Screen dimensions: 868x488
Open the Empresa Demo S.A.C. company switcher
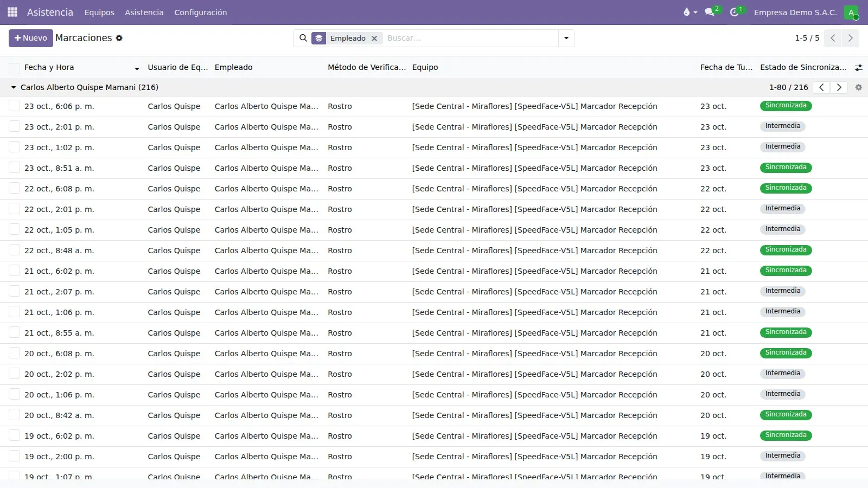(795, 12)
